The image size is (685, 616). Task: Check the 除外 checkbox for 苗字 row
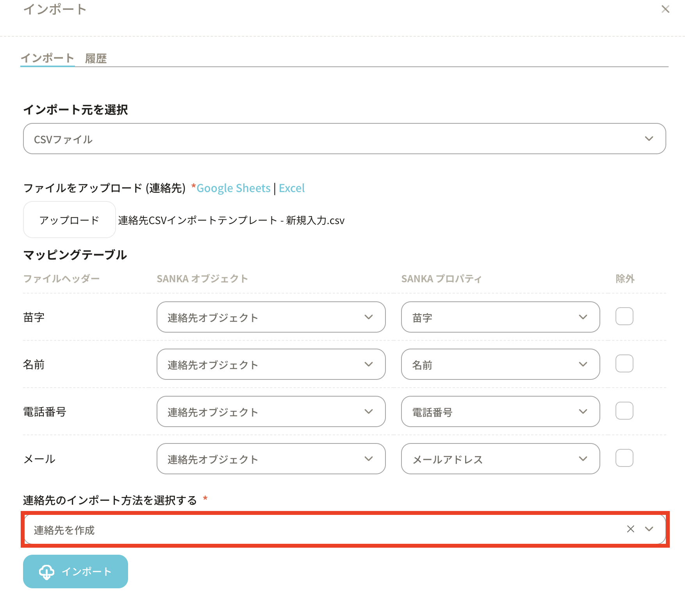pos(624,316)
